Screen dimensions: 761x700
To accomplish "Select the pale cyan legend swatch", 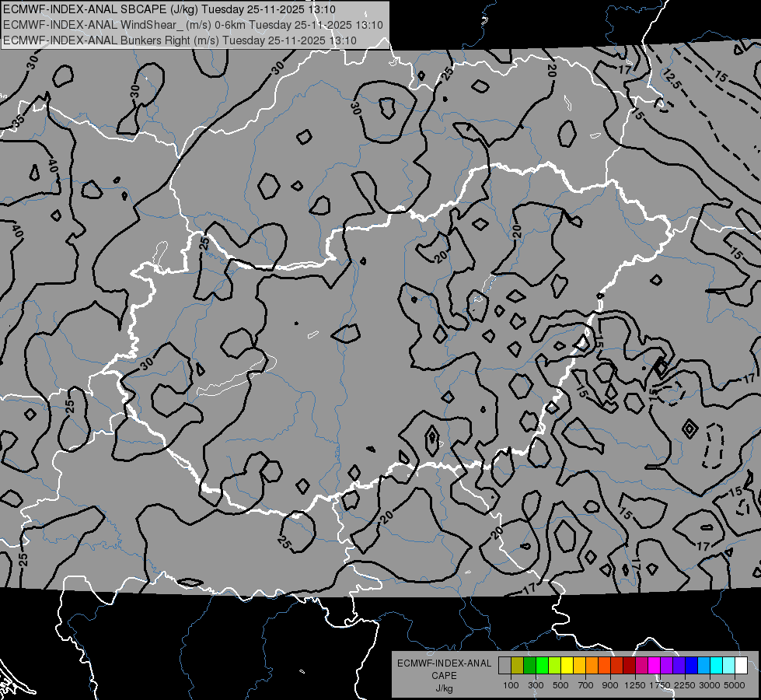I will point(729,666).
